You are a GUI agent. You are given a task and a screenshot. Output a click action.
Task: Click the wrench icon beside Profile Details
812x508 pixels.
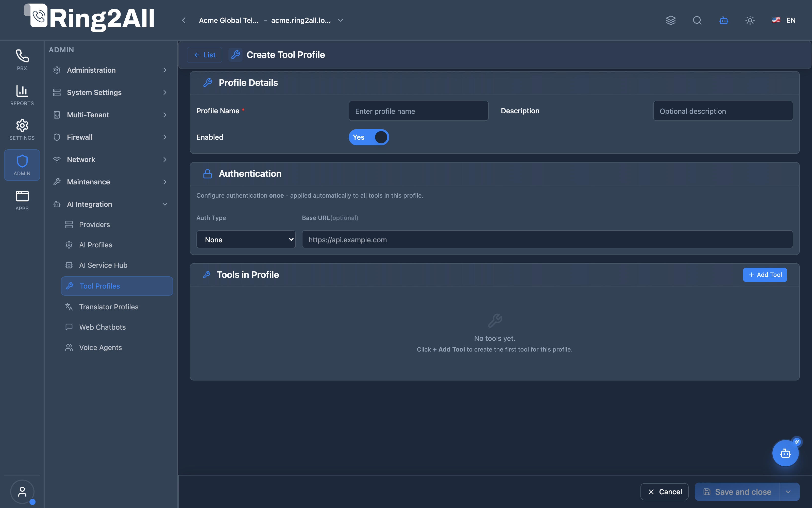208,83
